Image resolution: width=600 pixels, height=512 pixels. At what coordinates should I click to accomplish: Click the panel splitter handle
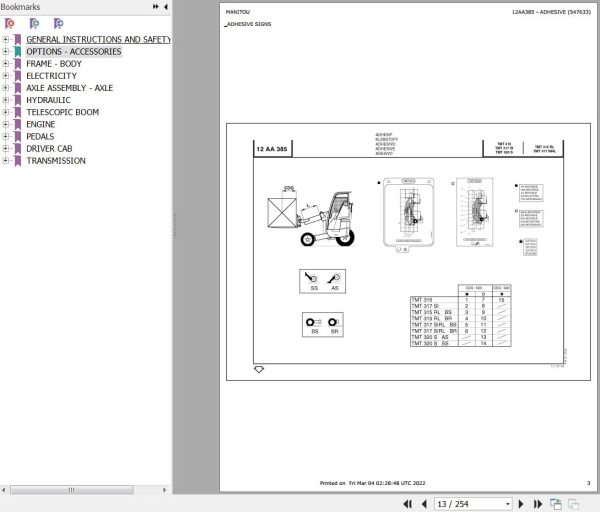[174, 226]
